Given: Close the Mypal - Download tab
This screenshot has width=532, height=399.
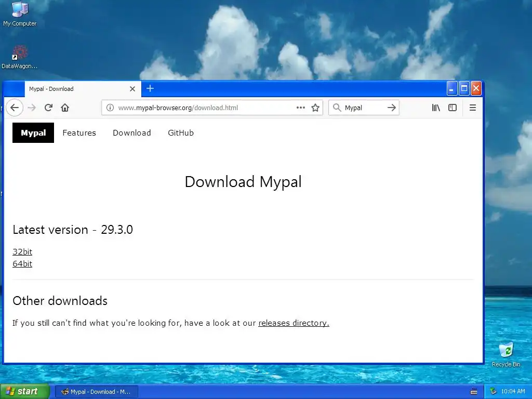Looking at the screenshot, I should click(132, 89).
